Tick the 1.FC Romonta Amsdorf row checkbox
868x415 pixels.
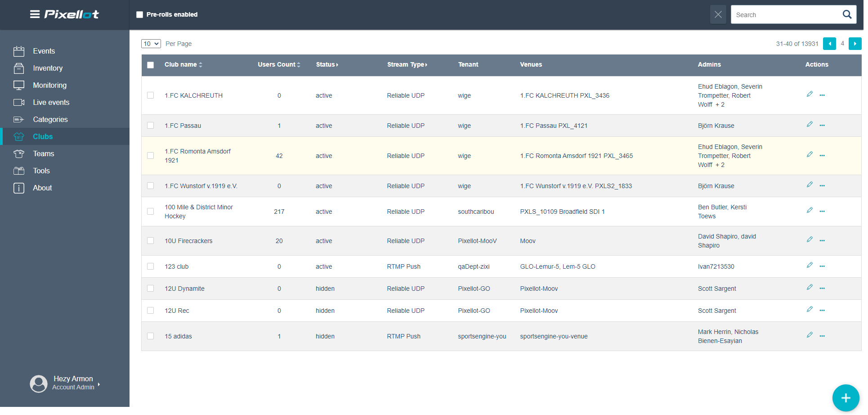tap(151, 156)
